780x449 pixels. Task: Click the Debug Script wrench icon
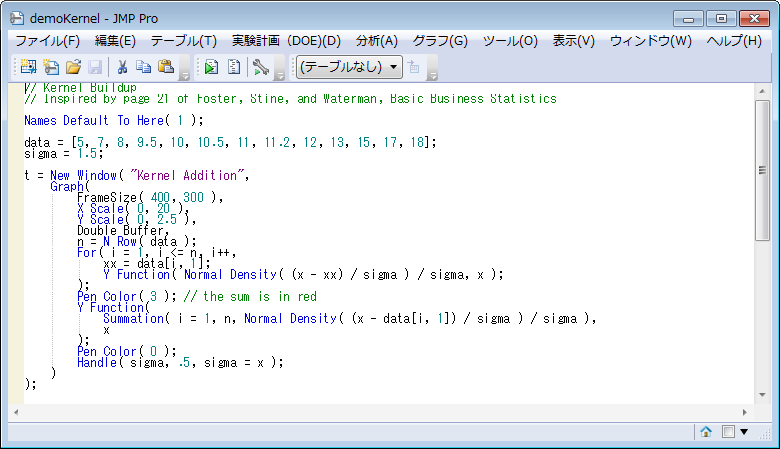(261, 67)
